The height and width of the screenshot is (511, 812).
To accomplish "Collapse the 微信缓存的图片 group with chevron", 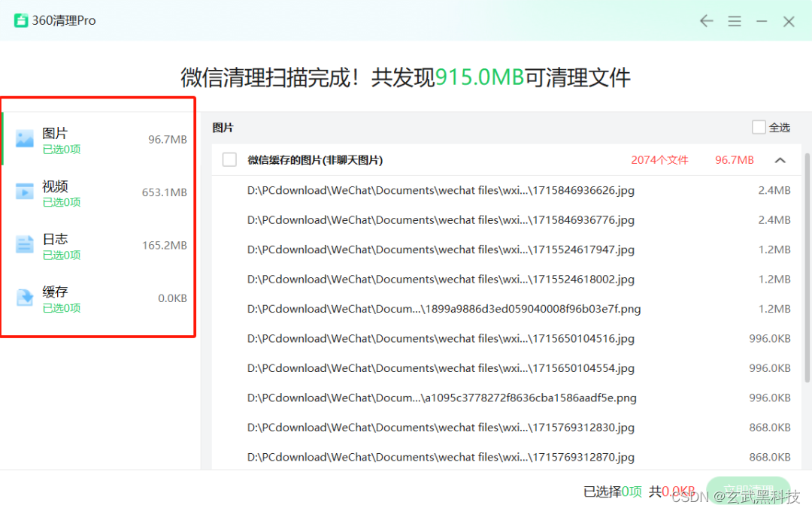I will 780,160.
